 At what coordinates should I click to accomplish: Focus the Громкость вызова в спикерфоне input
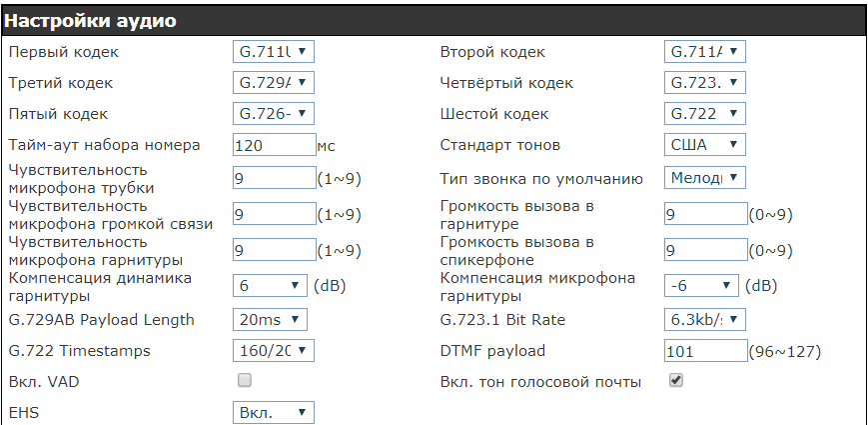coord(705,250)
